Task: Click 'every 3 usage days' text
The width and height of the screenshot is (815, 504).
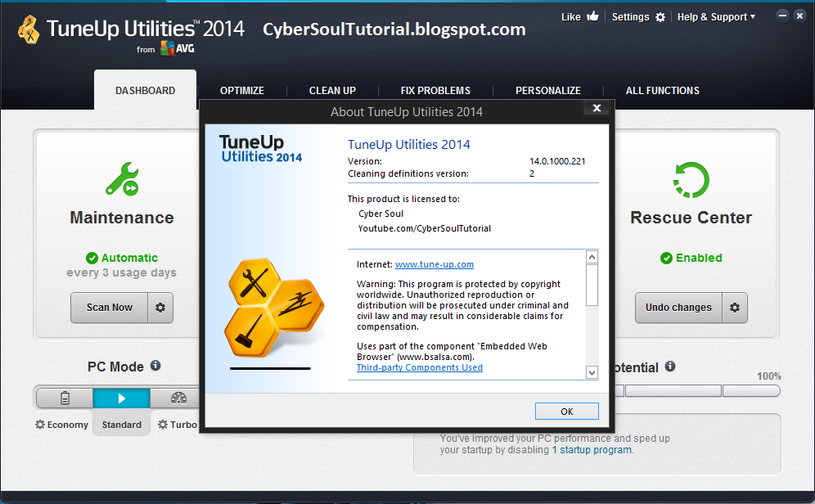Action: point(121,272)
